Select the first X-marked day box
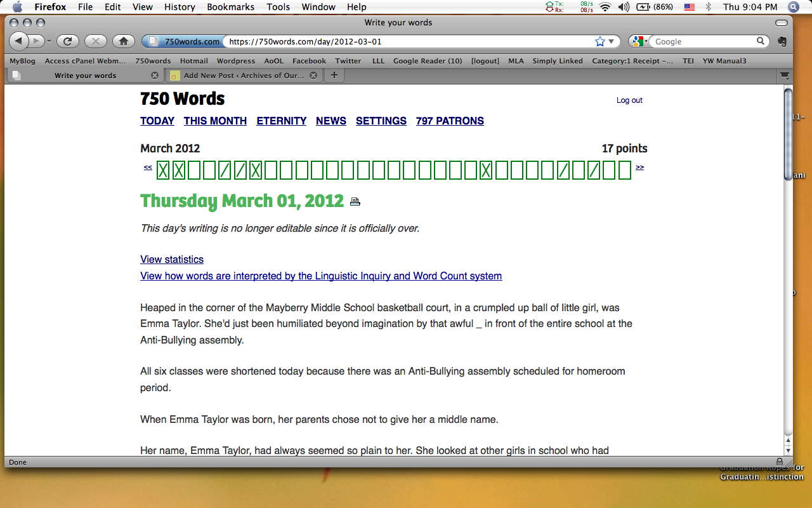This screenshot has width=812, height=508. [163, 170]
